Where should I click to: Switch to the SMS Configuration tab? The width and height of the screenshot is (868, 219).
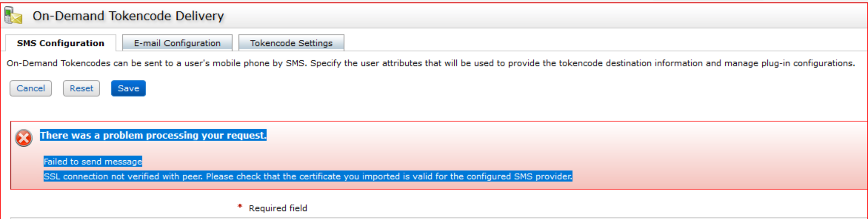coord(60,43)
